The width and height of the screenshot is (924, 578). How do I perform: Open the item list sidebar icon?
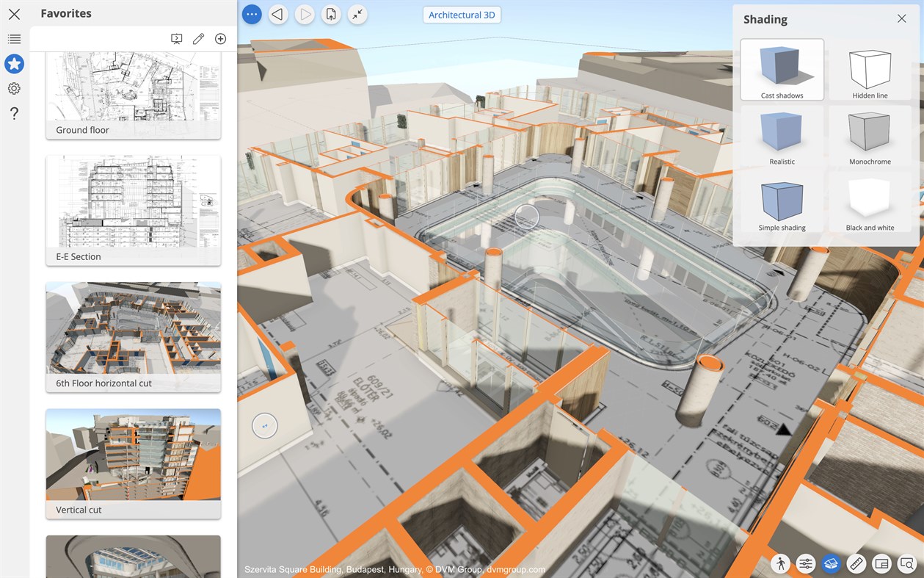click(14, 38)
